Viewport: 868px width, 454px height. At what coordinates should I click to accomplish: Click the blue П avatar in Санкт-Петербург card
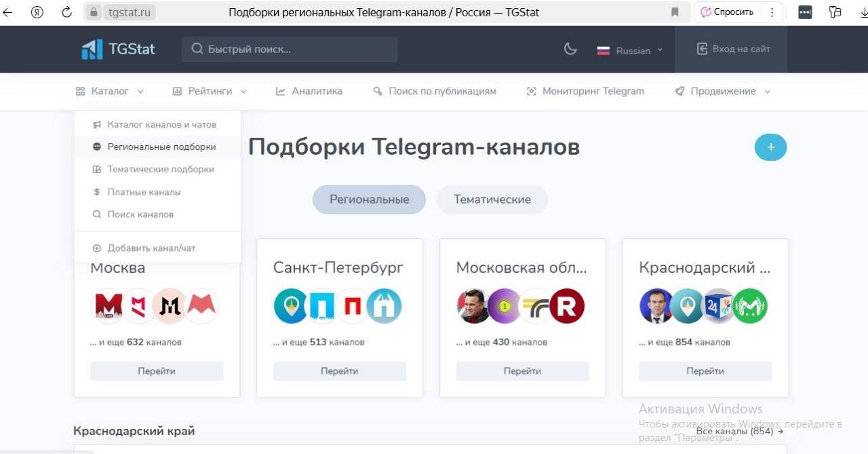click(x=322, y=306)
